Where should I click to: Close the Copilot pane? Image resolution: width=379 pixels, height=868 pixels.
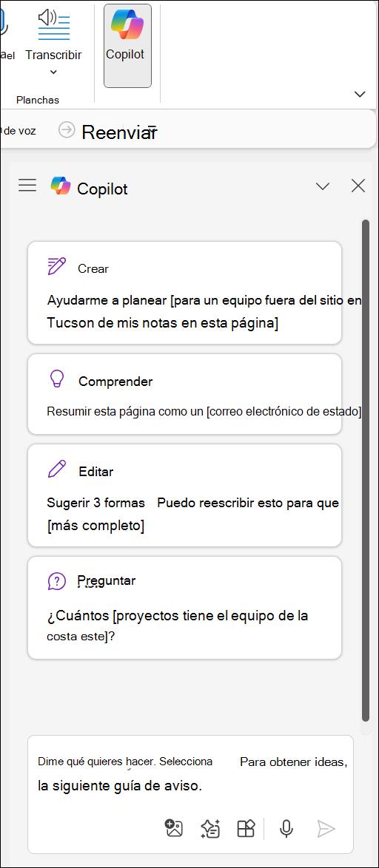pyautogui.click(x=358, y=186)
